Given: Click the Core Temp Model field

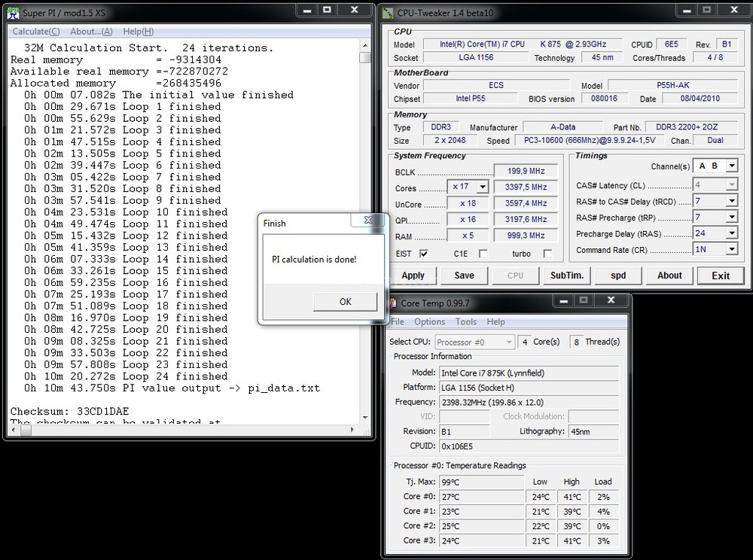Looking at the screenshot, I should 529,373.
